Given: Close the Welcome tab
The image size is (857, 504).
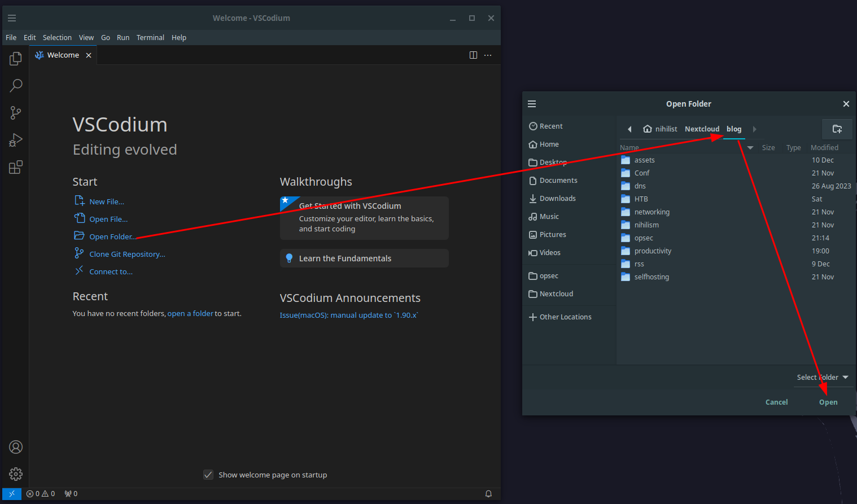Looking at the screenshot, I should [89, 55].
